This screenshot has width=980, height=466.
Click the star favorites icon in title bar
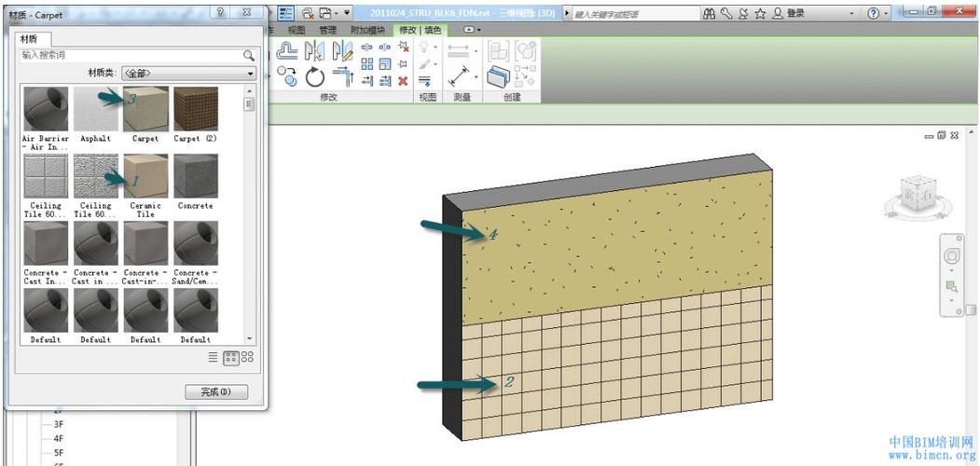click(760, 13)
